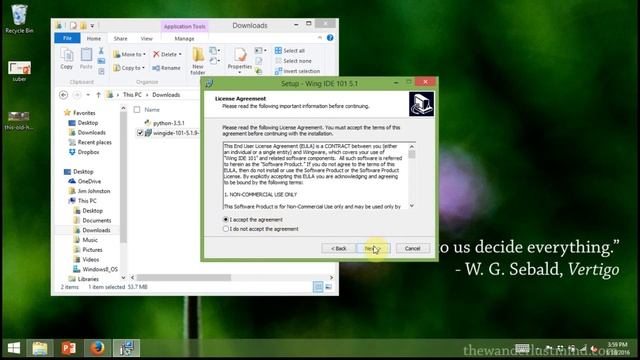
Task: Click the Back arrow in Downloads window
Action: pos(63,95)
